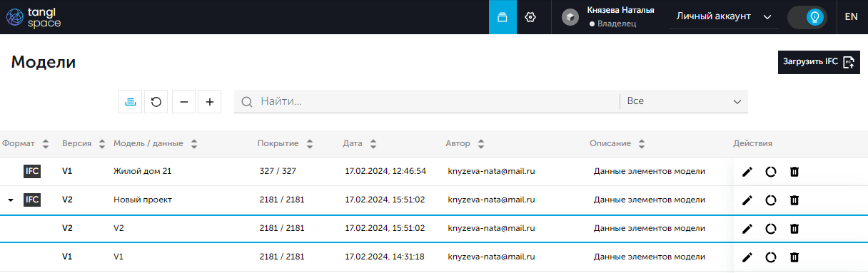The image size is (868, 273).
Task: Click circular update icon in the 14:31:18 row
Action: (x=771, y=257)
